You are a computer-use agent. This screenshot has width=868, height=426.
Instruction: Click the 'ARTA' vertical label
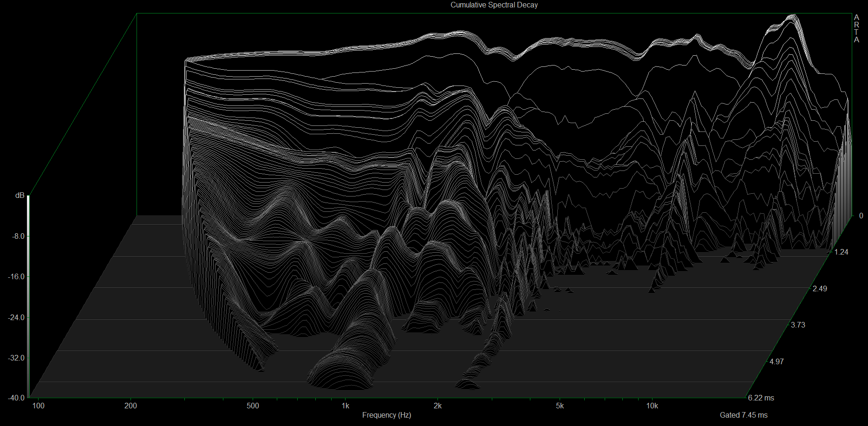856,28
